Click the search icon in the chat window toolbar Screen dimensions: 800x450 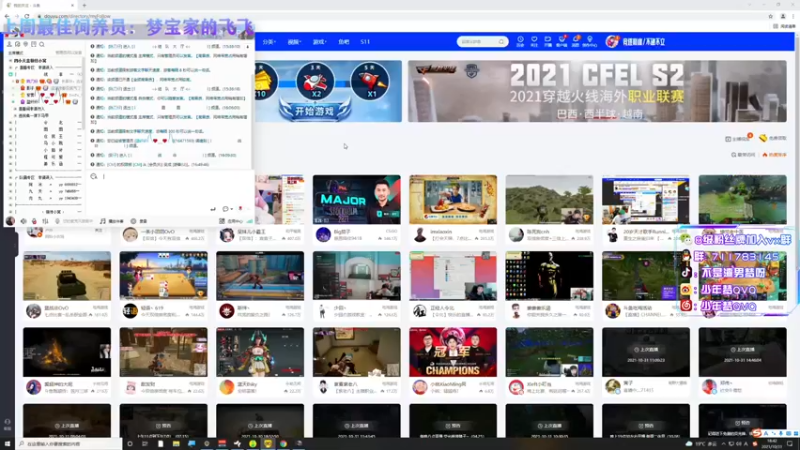[x=42, y=44]
